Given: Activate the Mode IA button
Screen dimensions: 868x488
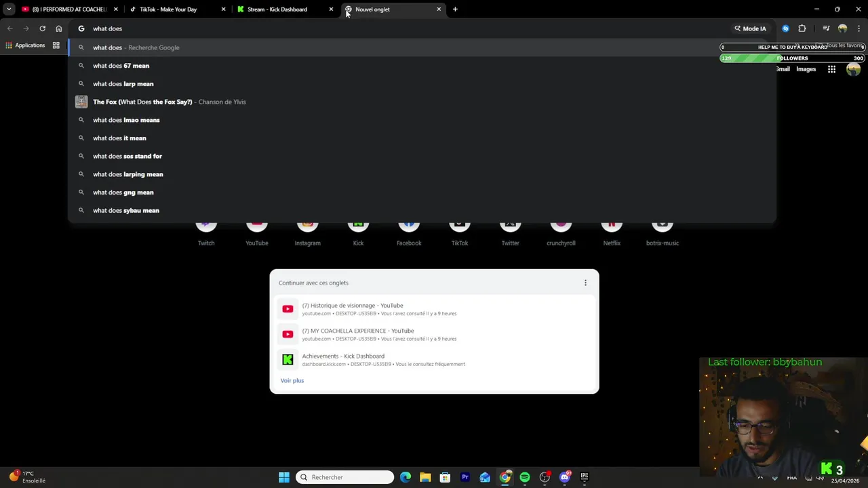Looking at the screenshot, I should 750,28.
